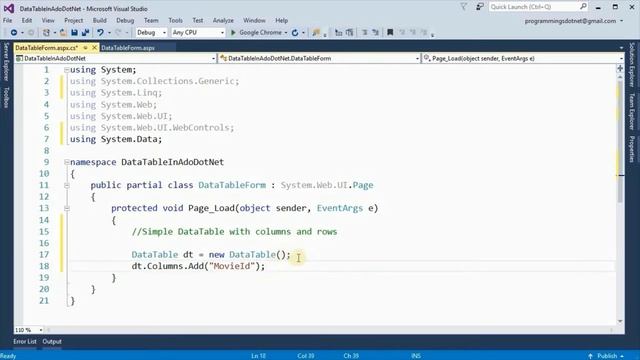Open the File menu
640x360 pixels.
(7, 20)
